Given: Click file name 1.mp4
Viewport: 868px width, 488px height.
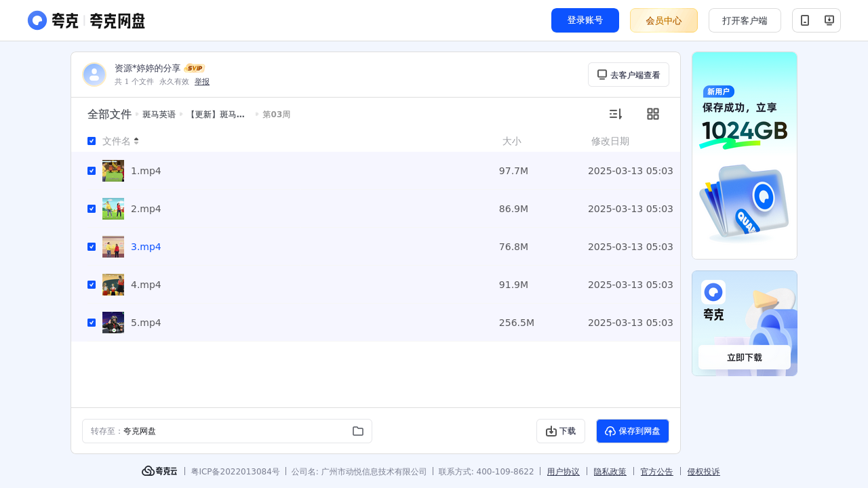Looking at the screenshot, I should coord(146,171).
